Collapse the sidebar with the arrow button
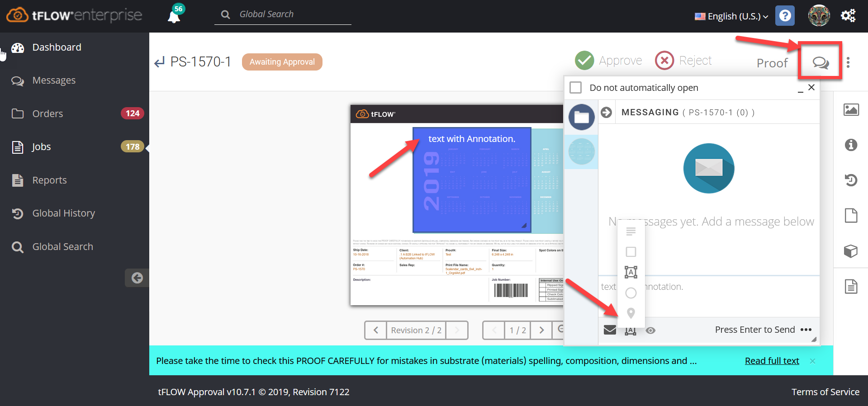This screenshot has height=406, width=868. (x=137, y=278)
